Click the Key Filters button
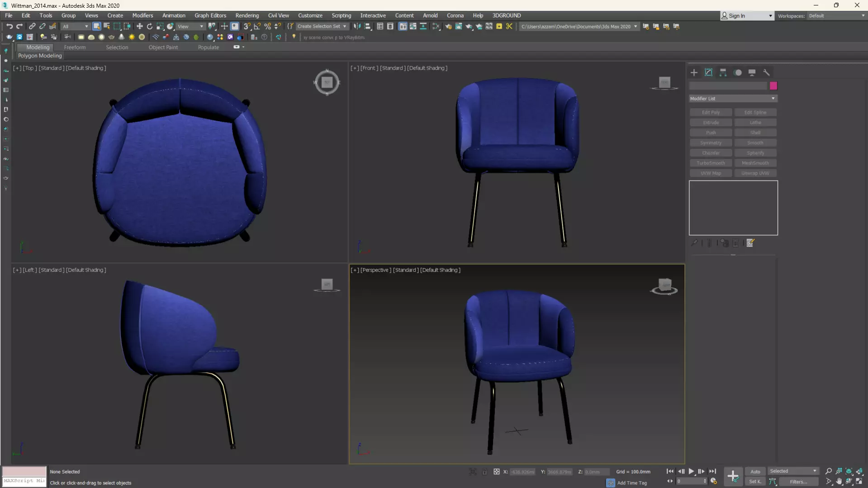The width and height of the screenshot is (868, 488). pyautogui.click(x=798, y=482)
